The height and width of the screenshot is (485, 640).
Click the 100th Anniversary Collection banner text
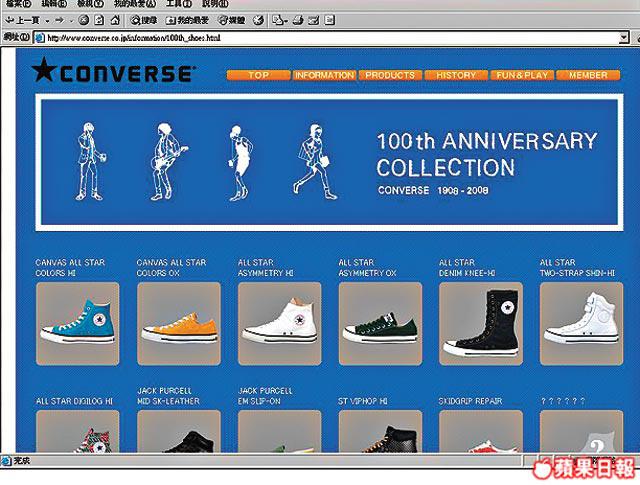(487, 154)
